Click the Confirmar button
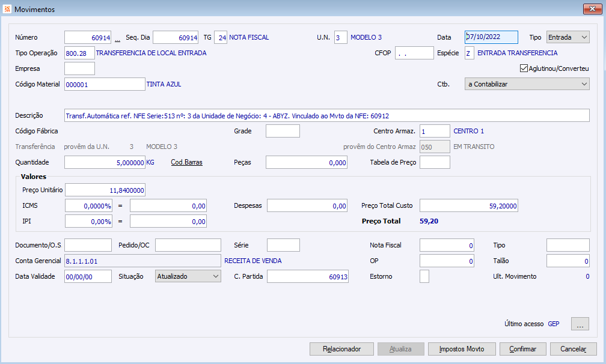The width and height of the screenshot is (606, 364). pyautogui.click(x=522, y=349)
